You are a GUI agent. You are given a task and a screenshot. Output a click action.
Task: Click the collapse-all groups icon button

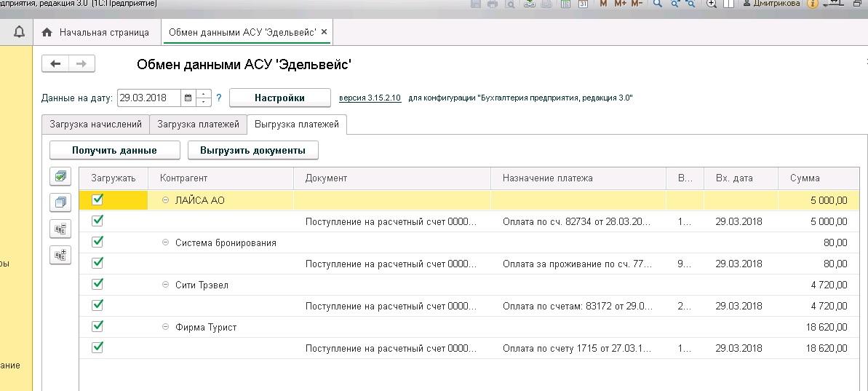60,229
